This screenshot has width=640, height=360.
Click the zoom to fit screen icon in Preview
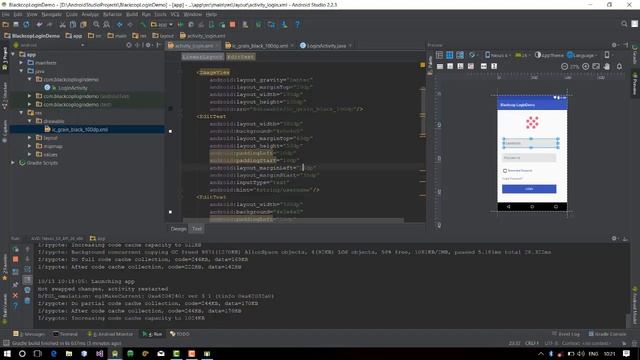[x=596, y=66]
